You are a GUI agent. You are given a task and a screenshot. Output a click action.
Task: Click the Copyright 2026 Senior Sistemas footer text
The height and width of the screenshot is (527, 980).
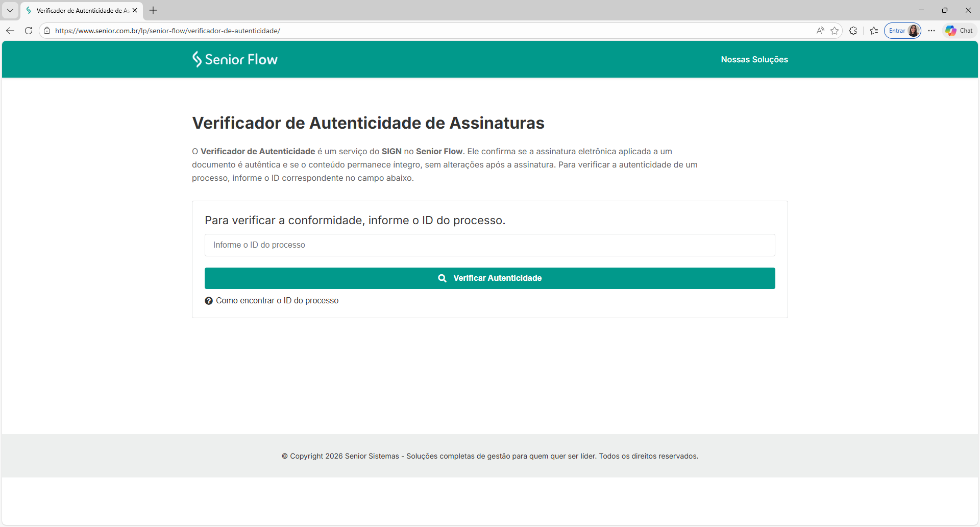(x=490, y=456)
